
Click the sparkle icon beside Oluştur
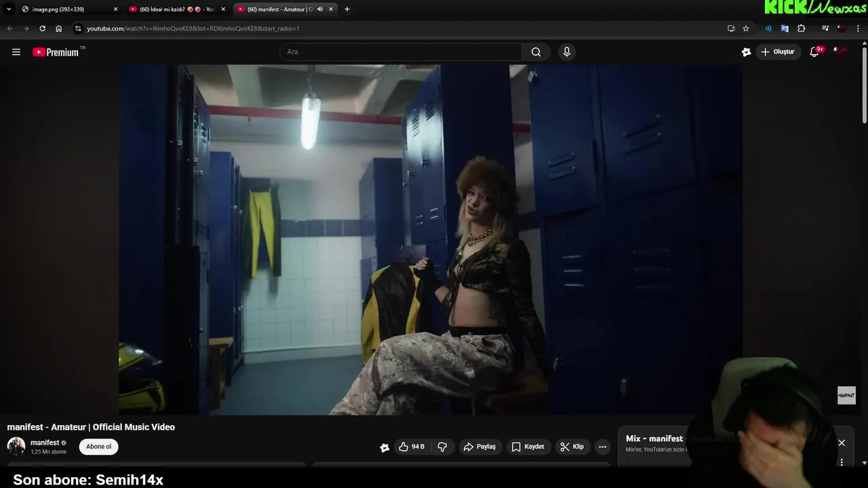[746, 52]
